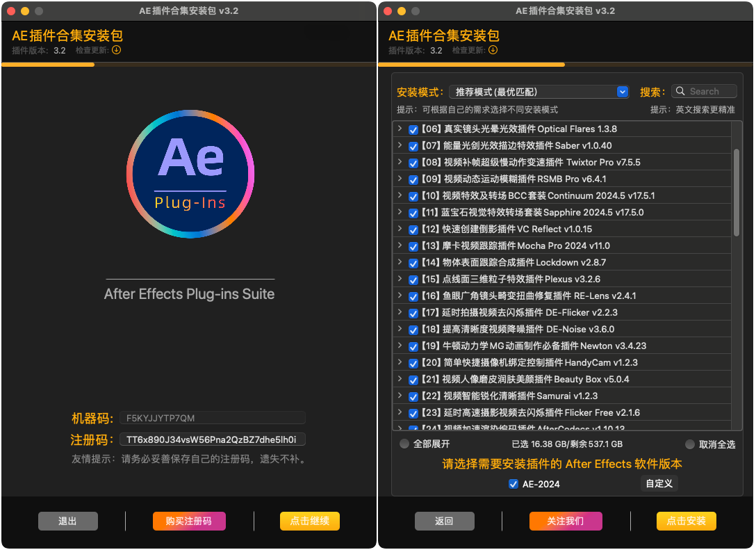Click the magnifier icon in the Search box

point(680,91)
